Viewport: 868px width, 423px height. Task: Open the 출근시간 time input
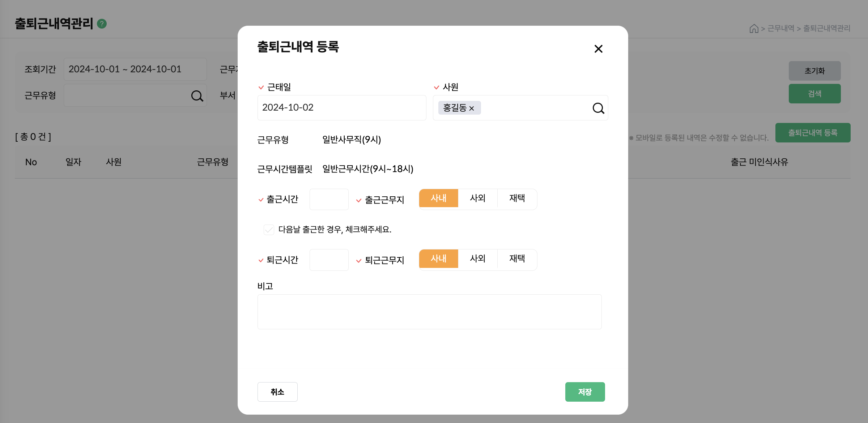pos(329,199)
